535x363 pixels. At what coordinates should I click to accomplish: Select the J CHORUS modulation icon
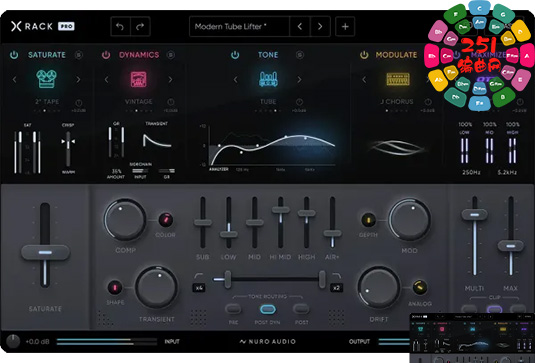coord(397,79)
